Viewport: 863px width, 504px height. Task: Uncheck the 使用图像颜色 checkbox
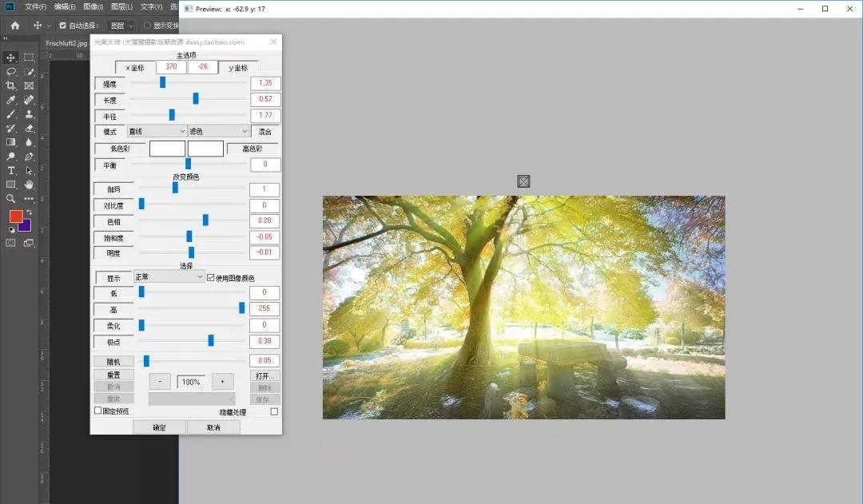(211, 278)
